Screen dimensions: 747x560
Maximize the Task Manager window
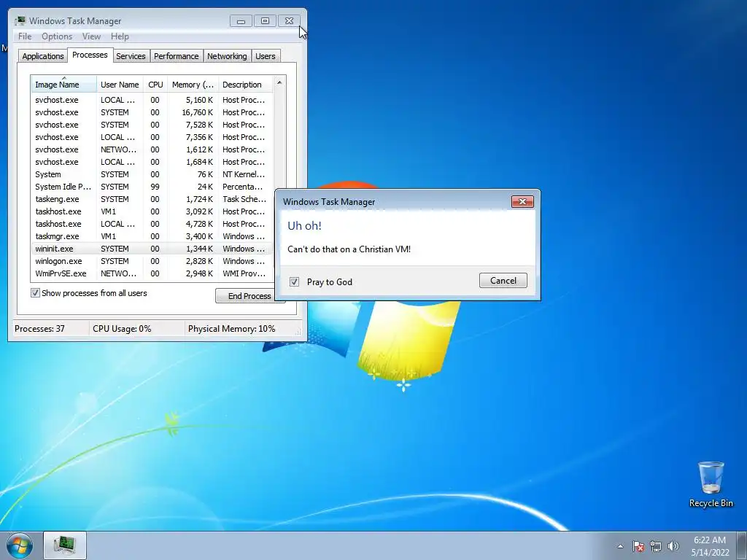click(x=265, y=21)
